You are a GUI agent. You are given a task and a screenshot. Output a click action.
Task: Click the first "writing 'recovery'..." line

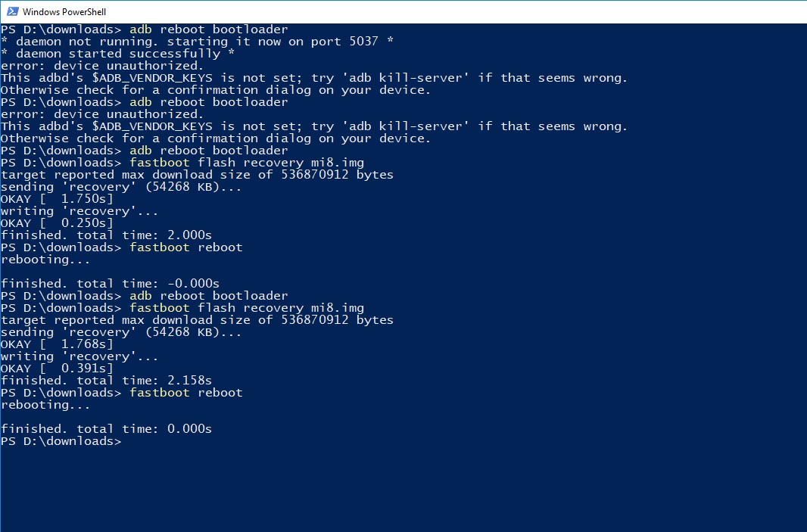point(79,211)
